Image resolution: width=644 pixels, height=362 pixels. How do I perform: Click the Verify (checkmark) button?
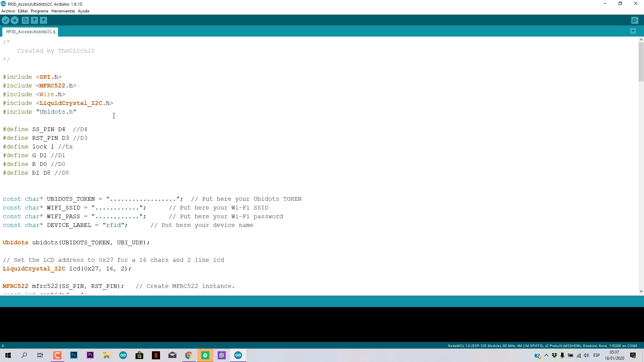pyautogui.click(x=5, y=20)
